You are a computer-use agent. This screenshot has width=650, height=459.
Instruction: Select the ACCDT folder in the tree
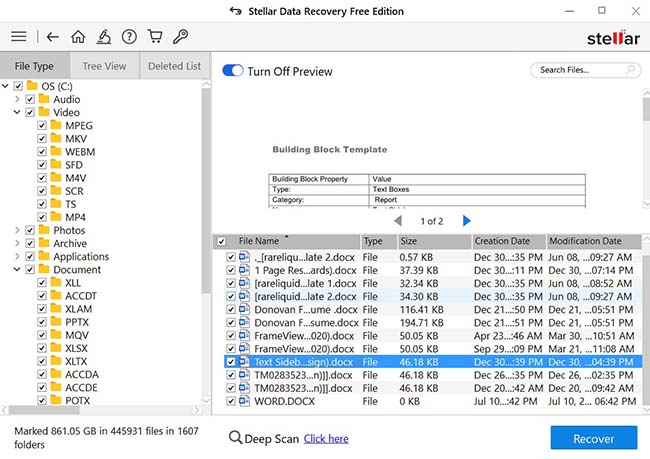pyautogui.click(x=80, y=296)
